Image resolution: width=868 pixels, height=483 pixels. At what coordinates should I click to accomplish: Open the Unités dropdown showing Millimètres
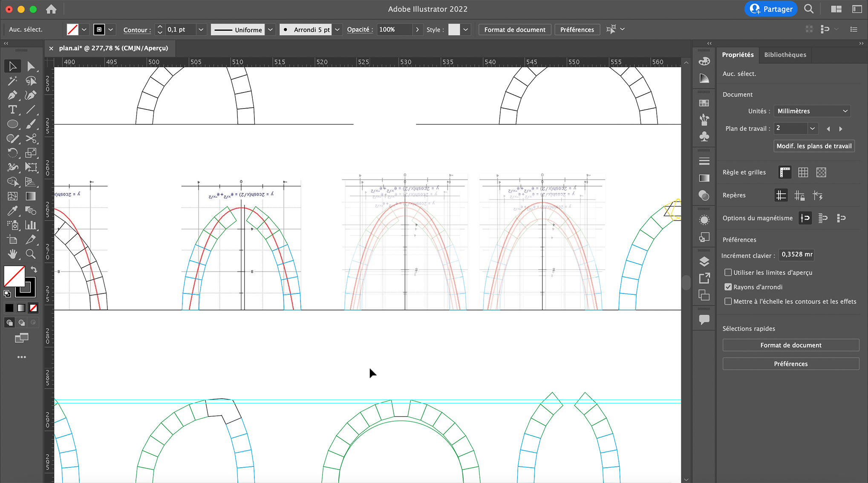(x=812, y=111)
